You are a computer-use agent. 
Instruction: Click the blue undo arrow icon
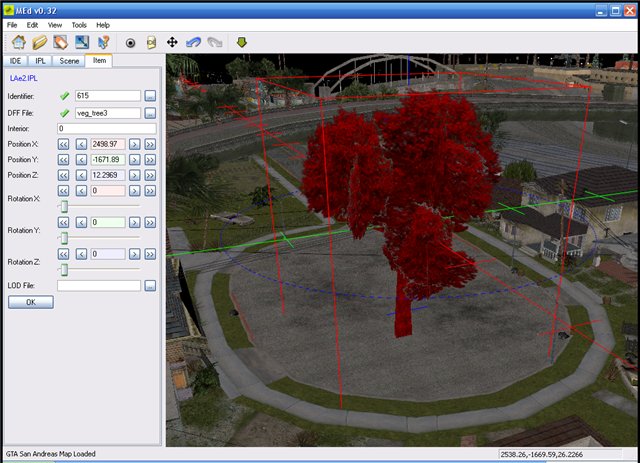[193, 43]
